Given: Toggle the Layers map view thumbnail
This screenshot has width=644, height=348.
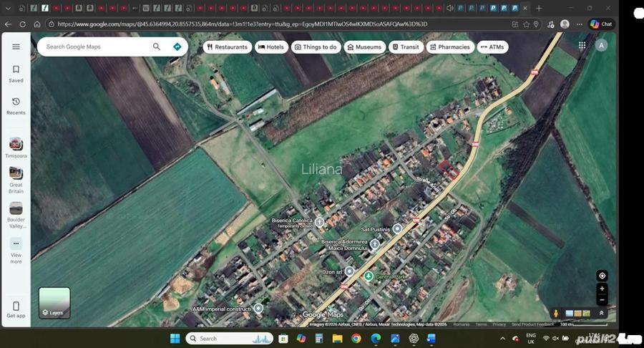Looking at the screenshot, I should [x=54, y=302].
